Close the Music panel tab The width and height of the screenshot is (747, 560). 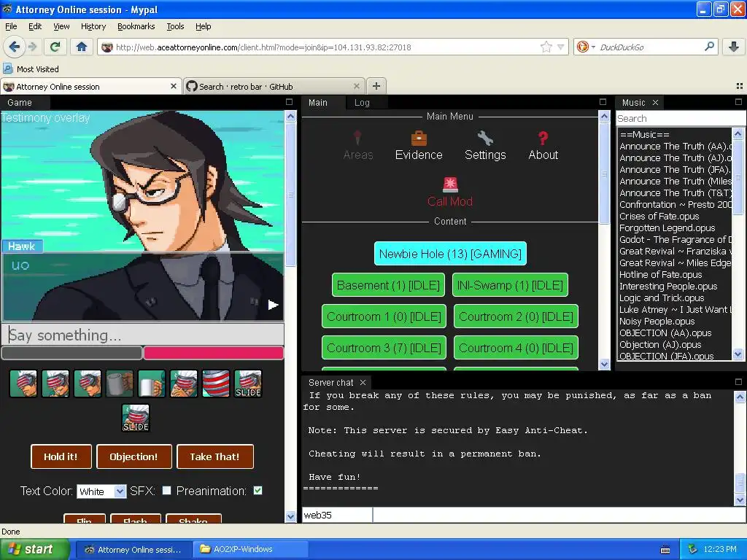655,102
